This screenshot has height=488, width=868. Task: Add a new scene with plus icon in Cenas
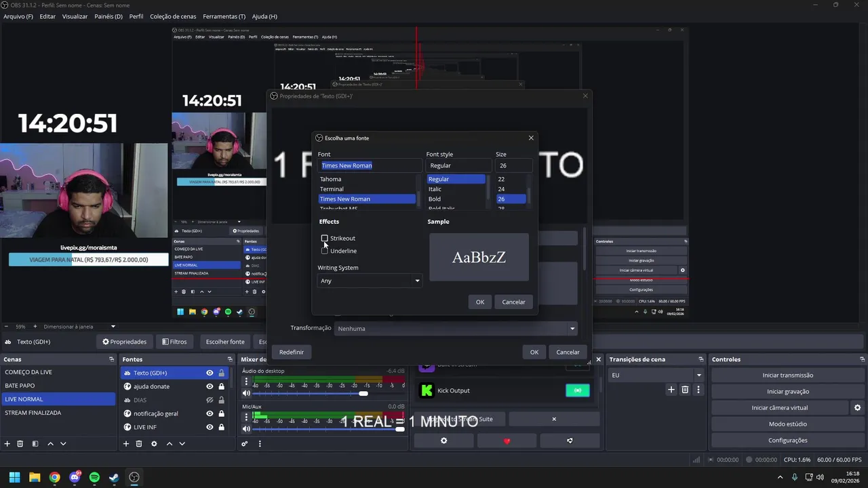pos(7,444)
